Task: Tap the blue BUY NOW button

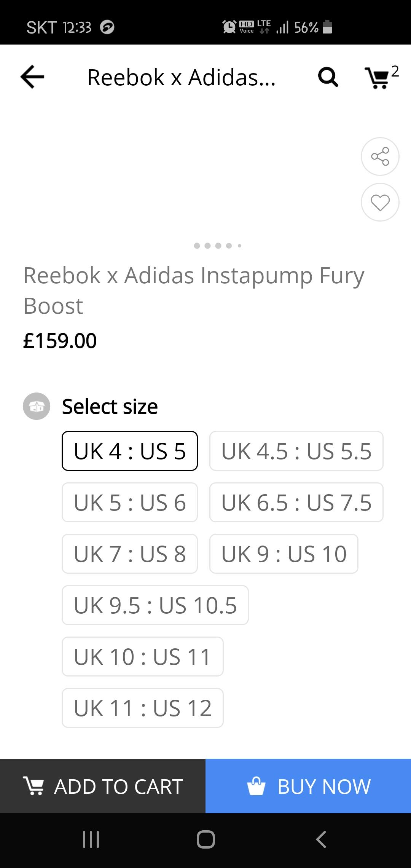Action: tap(308, 786)
